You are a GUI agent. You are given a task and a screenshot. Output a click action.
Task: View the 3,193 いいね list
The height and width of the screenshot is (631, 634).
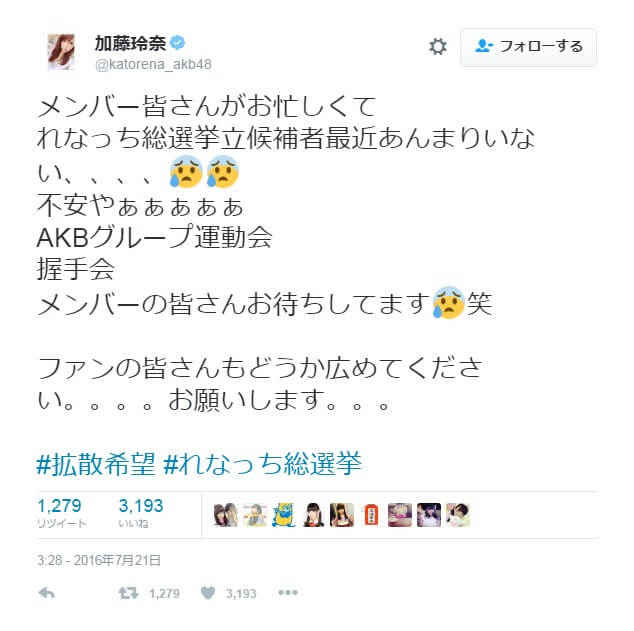[x=141, y=513]
